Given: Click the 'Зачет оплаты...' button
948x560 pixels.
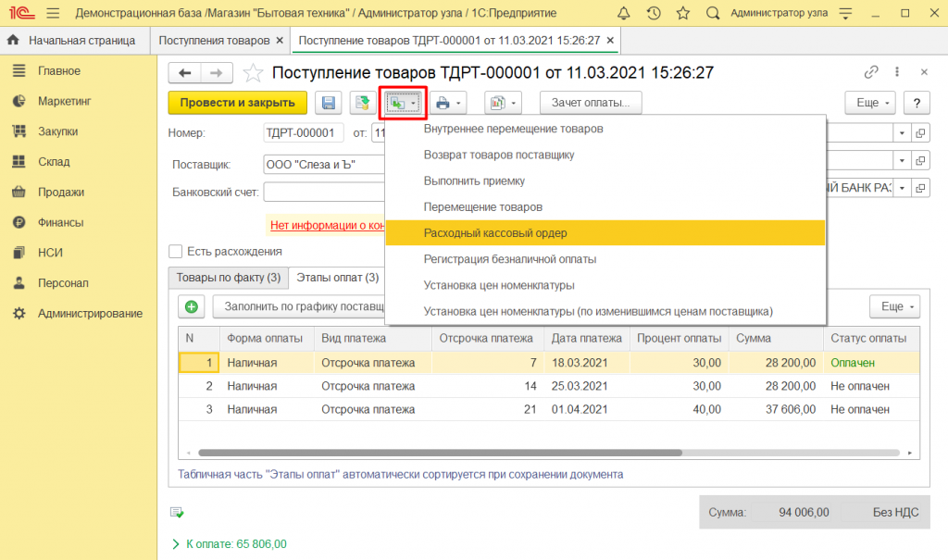Looking at the screenshot, I should pos(591,103).
